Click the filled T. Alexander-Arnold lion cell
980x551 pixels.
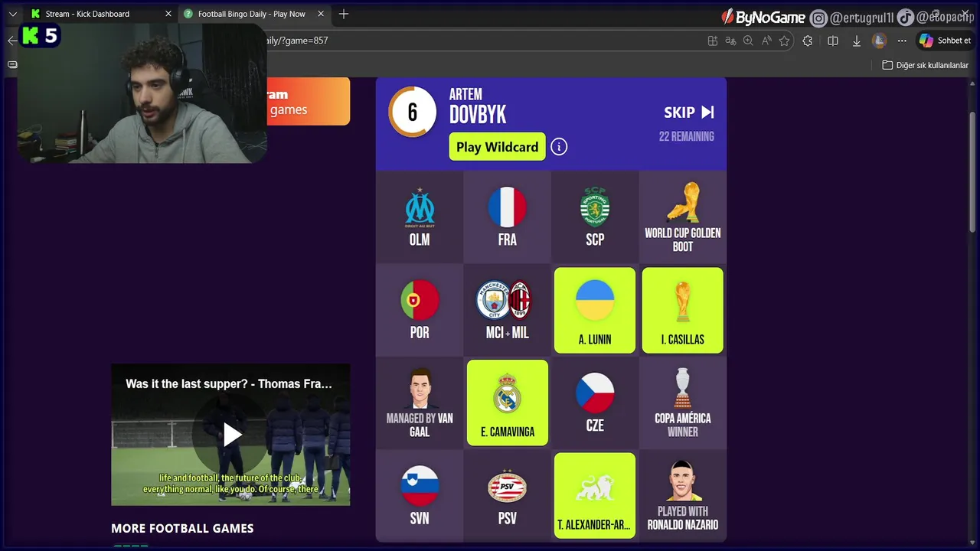click(595, 495)
